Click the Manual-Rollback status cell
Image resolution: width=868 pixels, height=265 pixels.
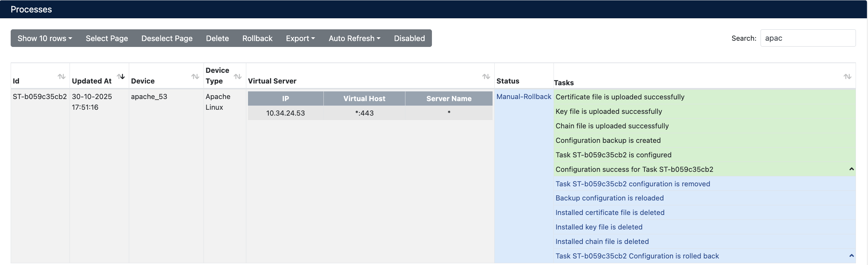tap(524, 97)
